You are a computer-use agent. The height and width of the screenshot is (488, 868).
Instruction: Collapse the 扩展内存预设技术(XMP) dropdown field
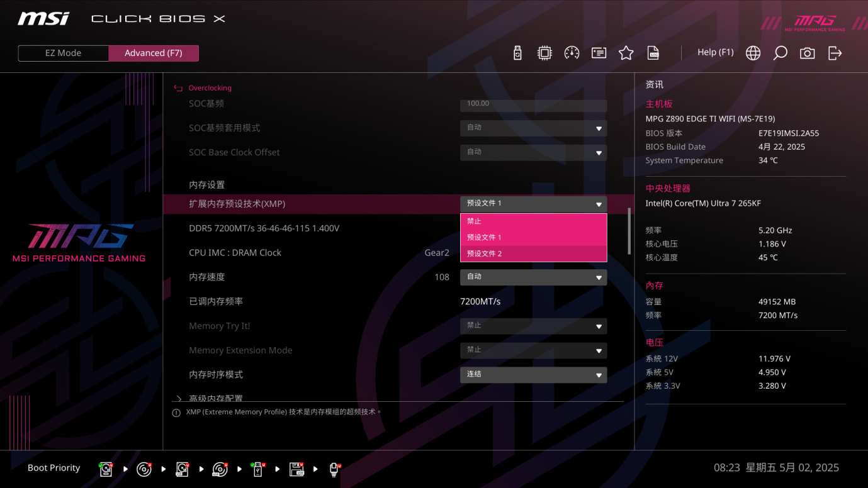534,204
